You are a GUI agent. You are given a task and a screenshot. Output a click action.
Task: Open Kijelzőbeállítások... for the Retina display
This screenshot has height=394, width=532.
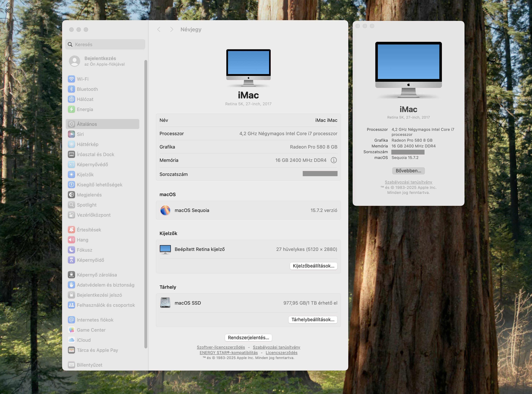point(313,266)
